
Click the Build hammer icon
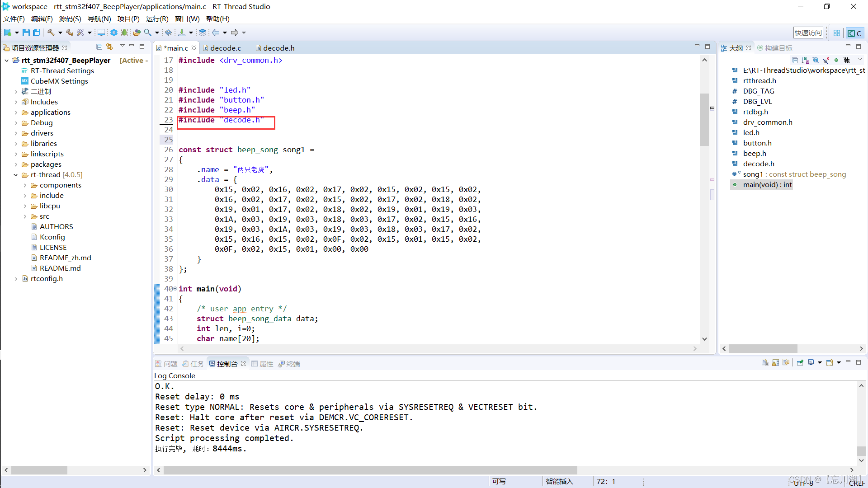(x=51, y=32)
